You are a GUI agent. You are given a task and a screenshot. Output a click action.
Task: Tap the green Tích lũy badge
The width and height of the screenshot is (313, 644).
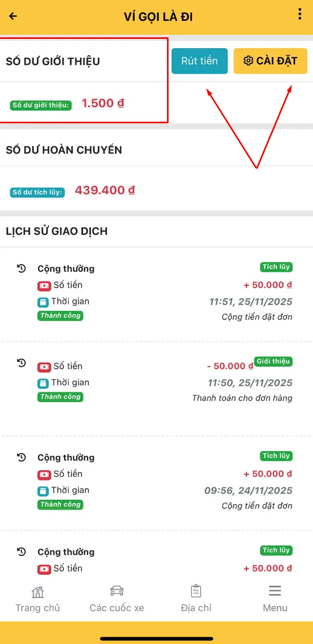click(276, 267)
